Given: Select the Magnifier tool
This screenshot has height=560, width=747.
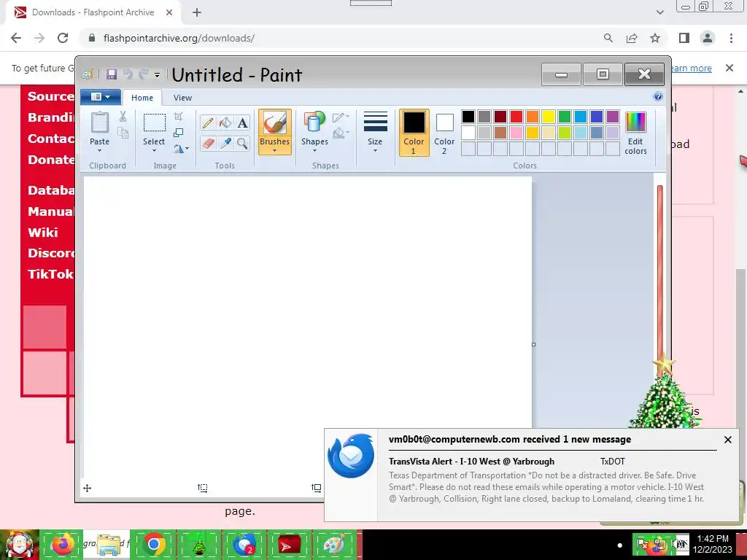Looking at the screenshot, I should (242, 143).
